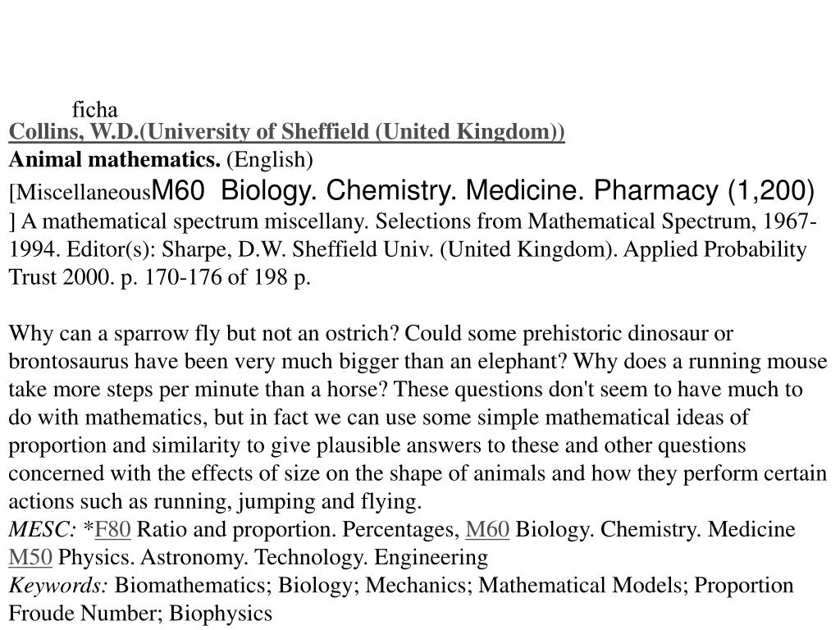
Task: Open the Collins, W.D. author link
Action: click(286, 132)
